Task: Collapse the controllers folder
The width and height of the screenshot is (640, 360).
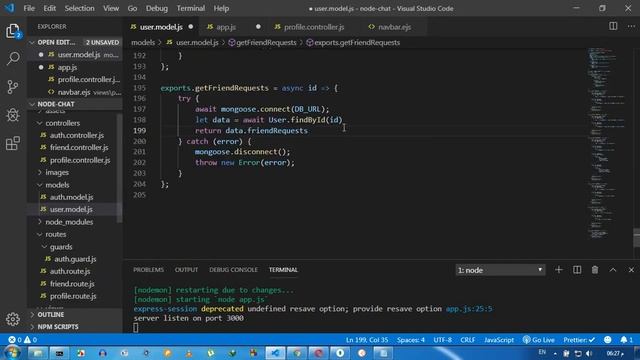Action: point(62,123)
